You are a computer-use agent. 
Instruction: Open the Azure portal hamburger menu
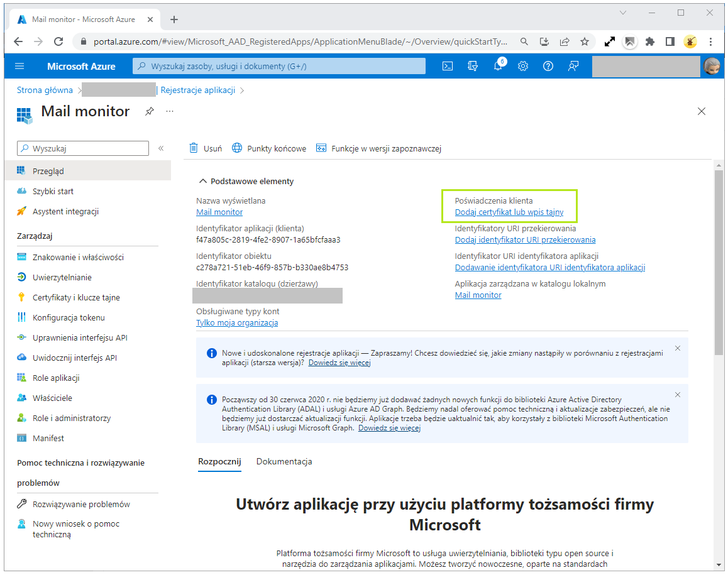point(19,67)
